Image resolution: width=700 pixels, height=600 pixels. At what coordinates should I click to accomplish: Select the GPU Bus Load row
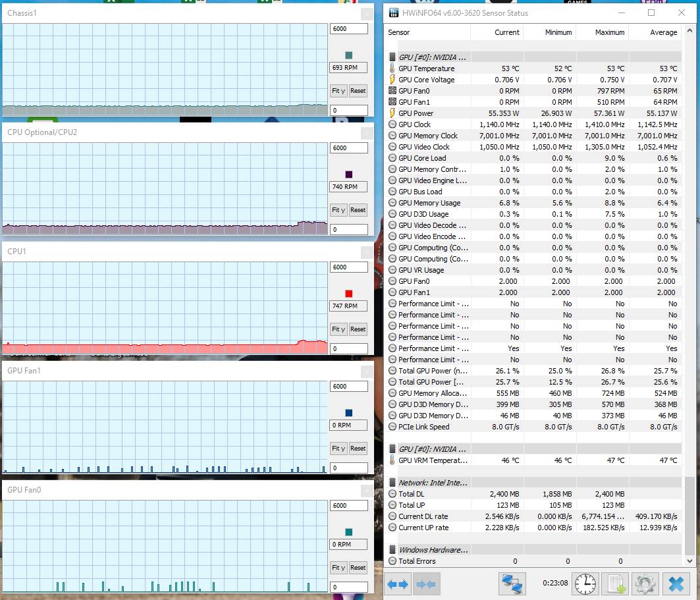click(533, 192)
